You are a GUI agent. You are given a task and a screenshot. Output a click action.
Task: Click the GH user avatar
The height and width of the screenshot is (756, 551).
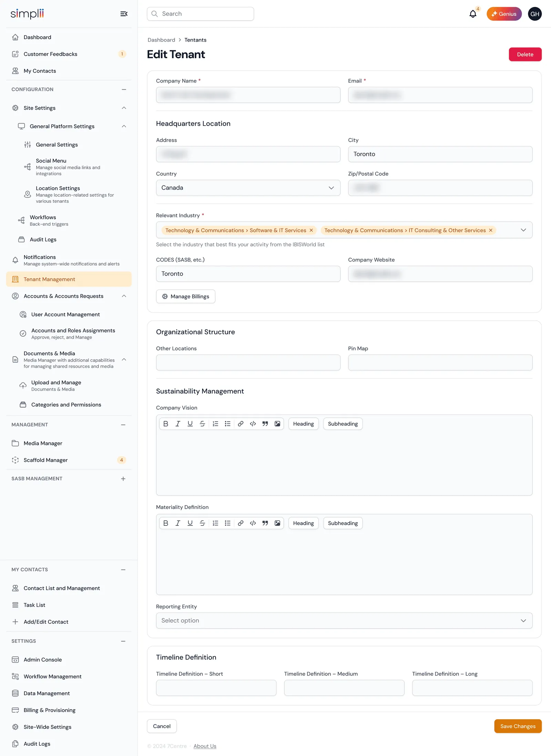[x=534, y=14]
